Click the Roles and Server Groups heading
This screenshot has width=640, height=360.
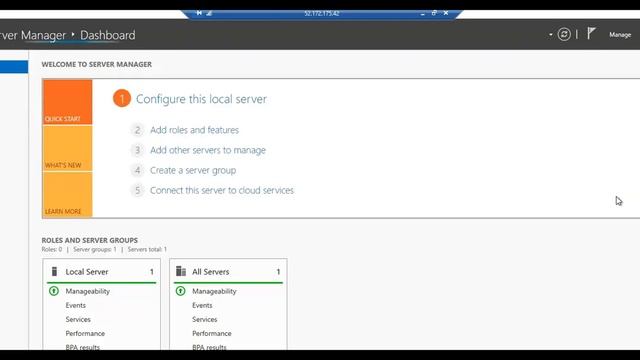89,240
